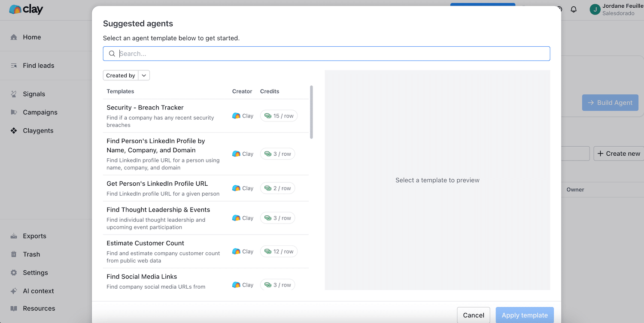Viewport: 644px width, 323px height.
Task: Cancel the Suggested agents dialog
Action: point(474,315)
